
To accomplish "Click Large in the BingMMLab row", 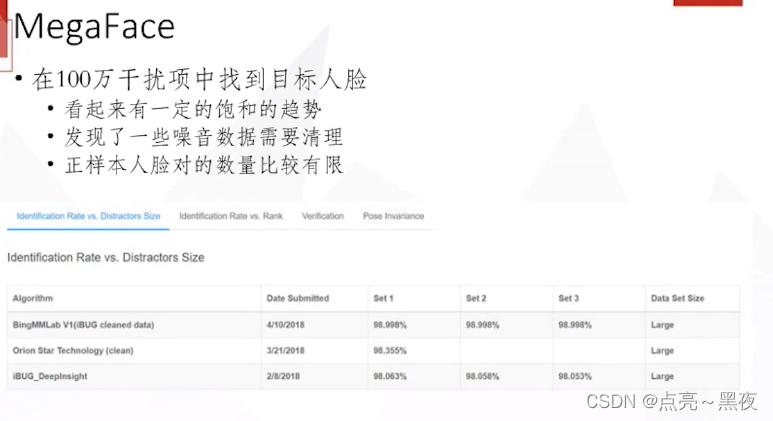I will [x=662, y=325].
